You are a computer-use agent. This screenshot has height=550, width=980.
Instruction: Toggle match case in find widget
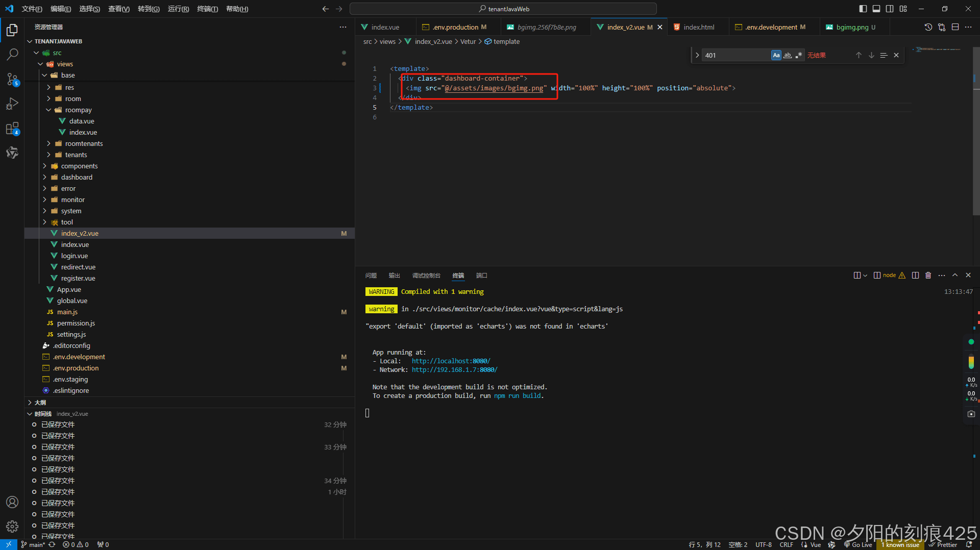click(x=776, y=55)
